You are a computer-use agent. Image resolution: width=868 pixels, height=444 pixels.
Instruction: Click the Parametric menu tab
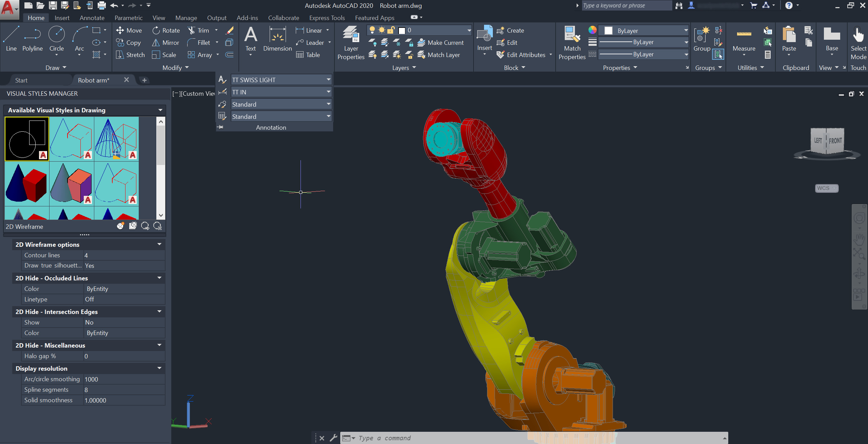(x=127, y=18)
